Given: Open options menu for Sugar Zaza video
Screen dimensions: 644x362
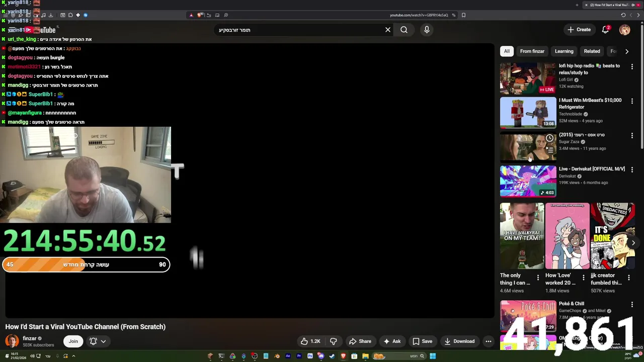Looking at the screenshot, I should pyautogui.click(x=632, y=135).
